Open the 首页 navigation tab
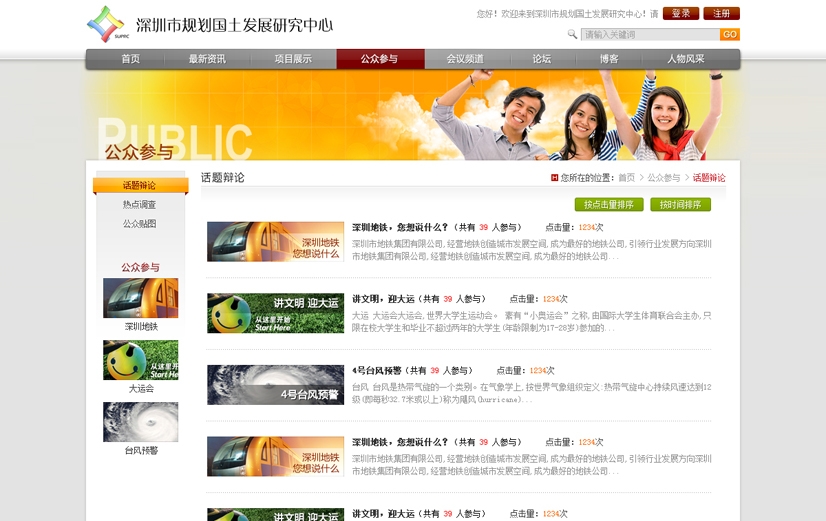826x521 pixels. click(130, 59)
